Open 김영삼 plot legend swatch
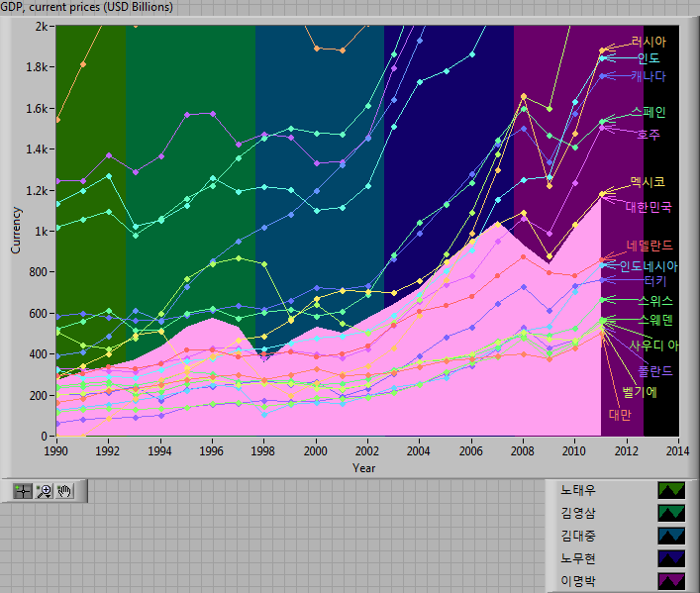Image resolution: width=700 pixels, height=593 pixels. pos(671,513)
